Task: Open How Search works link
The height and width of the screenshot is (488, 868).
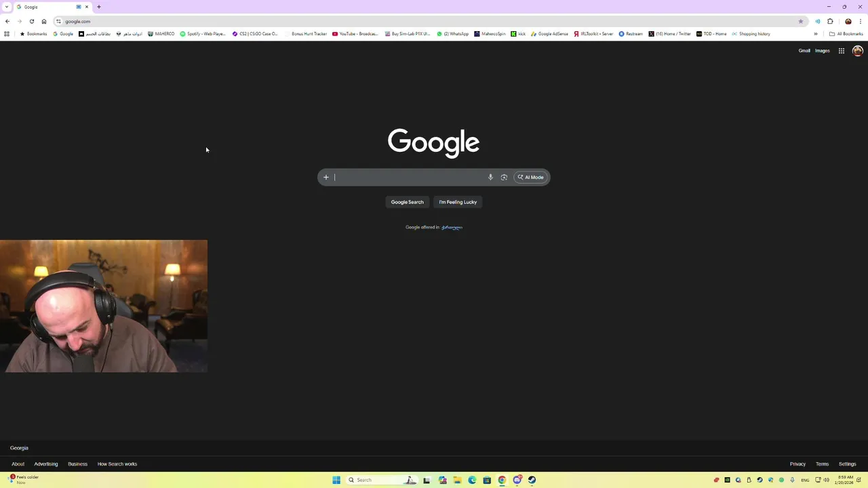Action: tap(117, 464)
